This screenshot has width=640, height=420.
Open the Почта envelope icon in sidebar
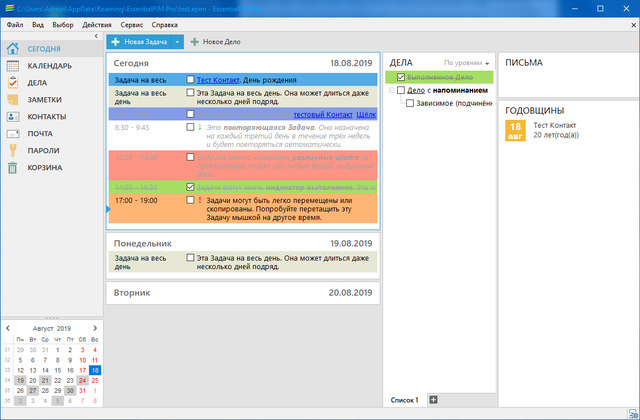tap(13, 133)
